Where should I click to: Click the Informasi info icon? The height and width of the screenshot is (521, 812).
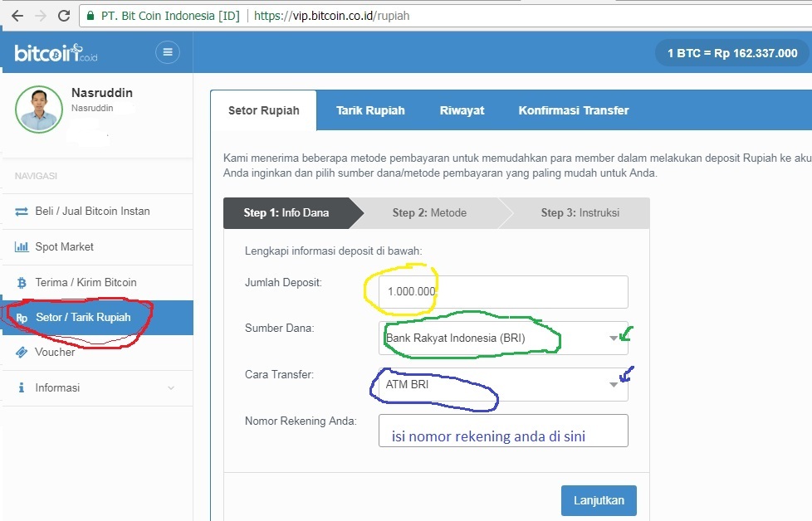(x=22, y=387)
